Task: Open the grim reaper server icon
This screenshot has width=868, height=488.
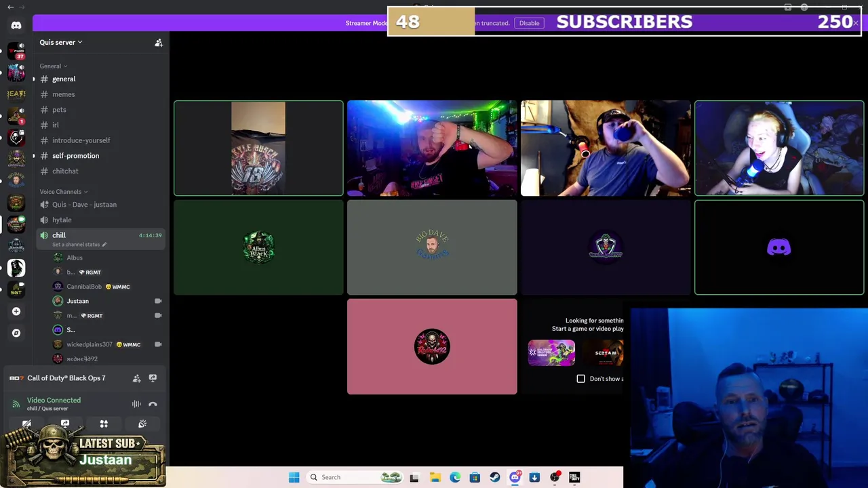Action: 16,268
